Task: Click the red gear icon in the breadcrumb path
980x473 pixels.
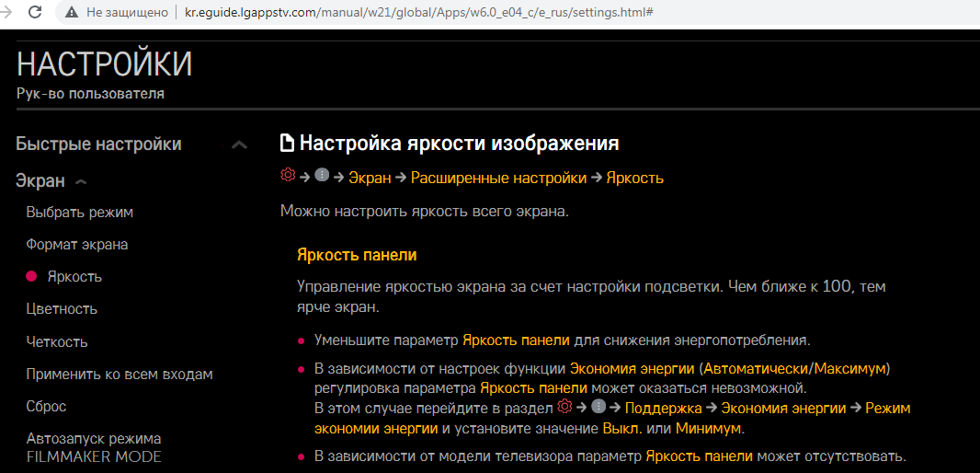Action: 288,176
